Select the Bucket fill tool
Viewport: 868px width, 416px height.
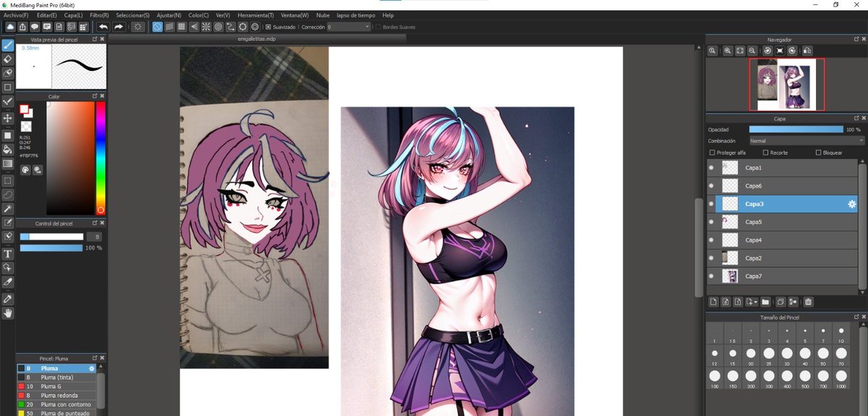pos(8,150)
